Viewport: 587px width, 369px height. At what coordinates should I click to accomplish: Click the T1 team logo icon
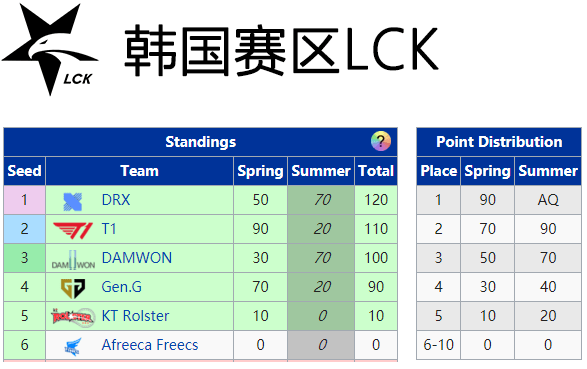(73, 230)
